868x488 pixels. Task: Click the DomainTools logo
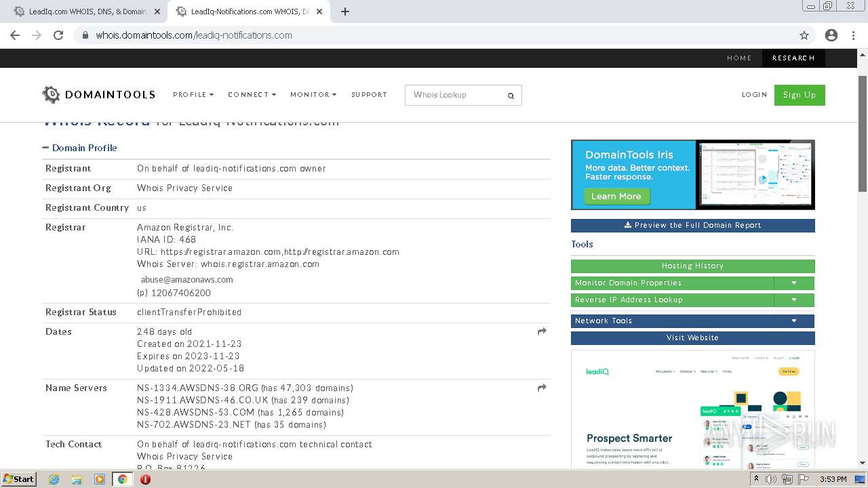tap(98, 95)
